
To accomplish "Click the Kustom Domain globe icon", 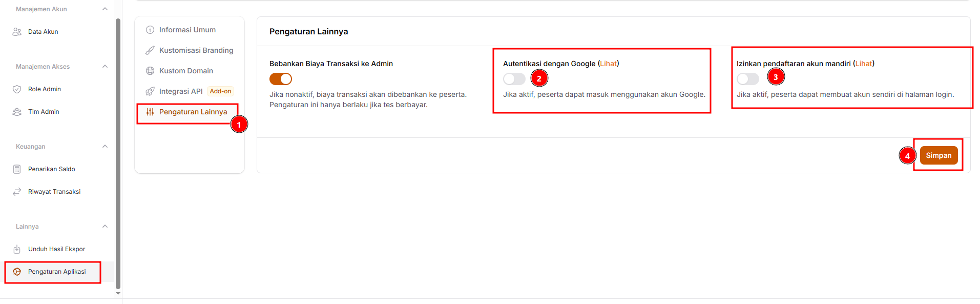I will [150, 71].
